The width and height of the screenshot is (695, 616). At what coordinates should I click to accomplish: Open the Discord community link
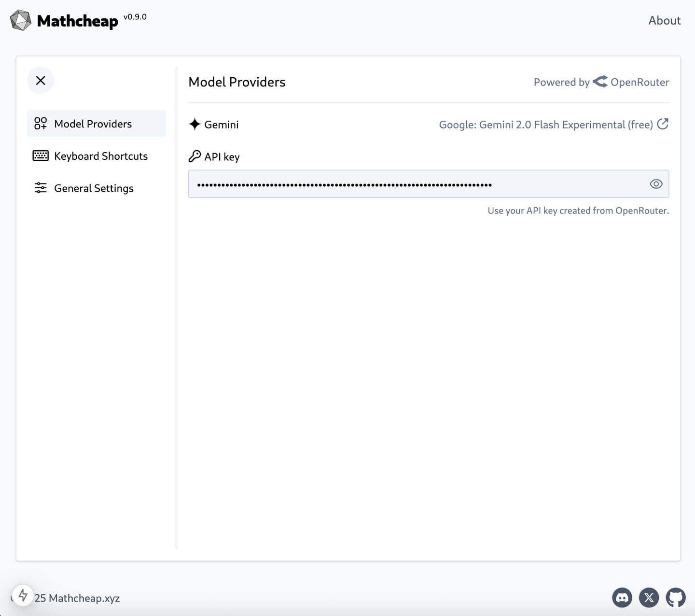(x=622, y=598)
